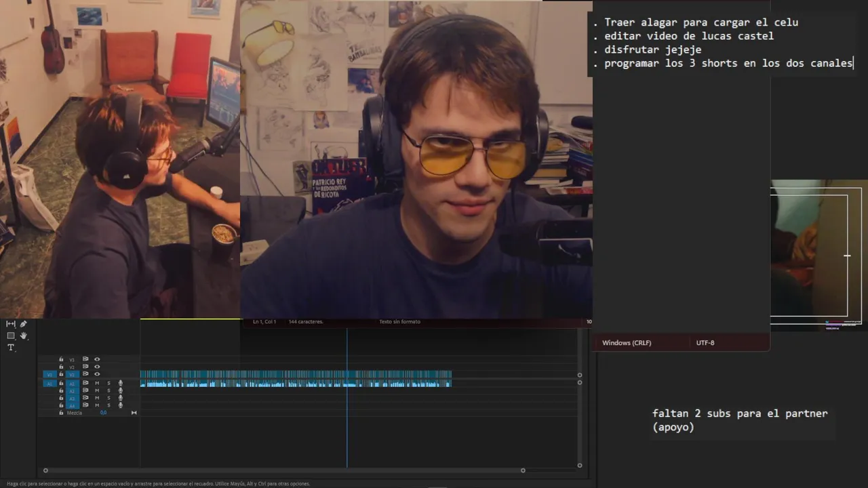Solo the A2 audio track
The image size is (868, 488).
[x=108, y=390]
